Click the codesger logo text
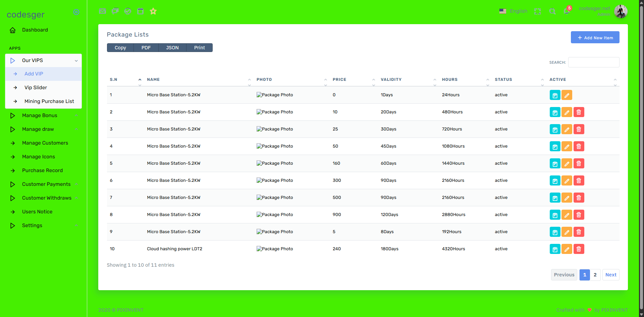The image size is (644, 317). click(x=25, y=15)
